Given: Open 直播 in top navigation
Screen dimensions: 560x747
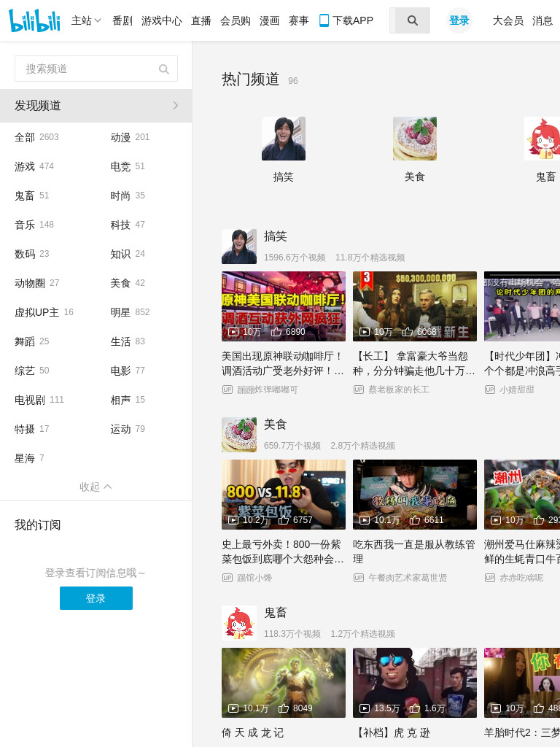Looking at the screenshot, I should pyautogui.click(x=201, y=20).
